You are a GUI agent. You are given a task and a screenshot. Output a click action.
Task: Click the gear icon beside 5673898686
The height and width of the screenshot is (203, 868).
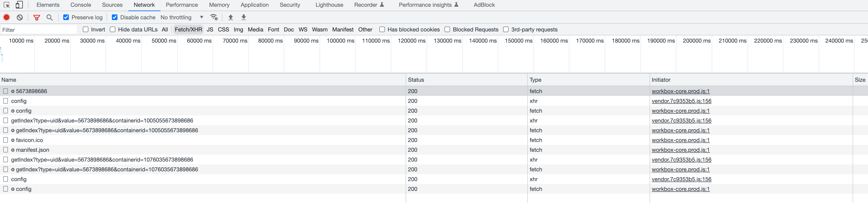(13, 91)
